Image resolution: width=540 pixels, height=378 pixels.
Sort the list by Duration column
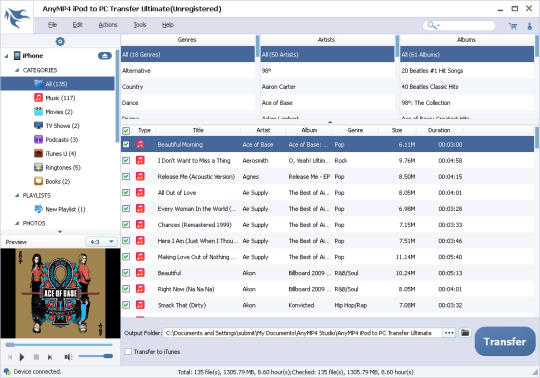439,130
